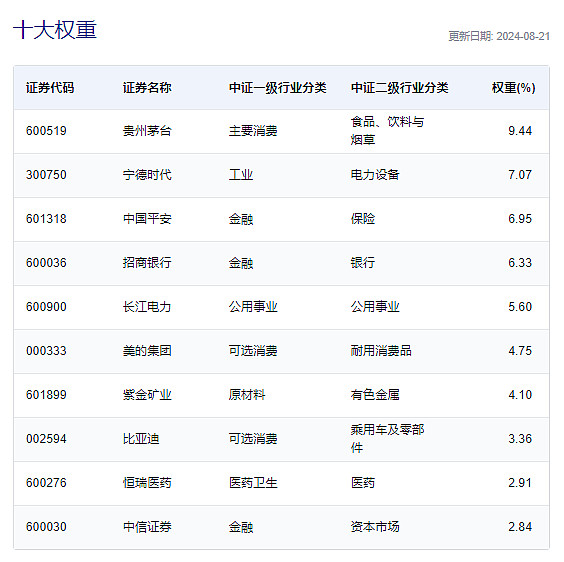The width and height of the screenshot is (564, 562).
Task: Click the 耐用消费品 industry cell
Action: (381, 351)
